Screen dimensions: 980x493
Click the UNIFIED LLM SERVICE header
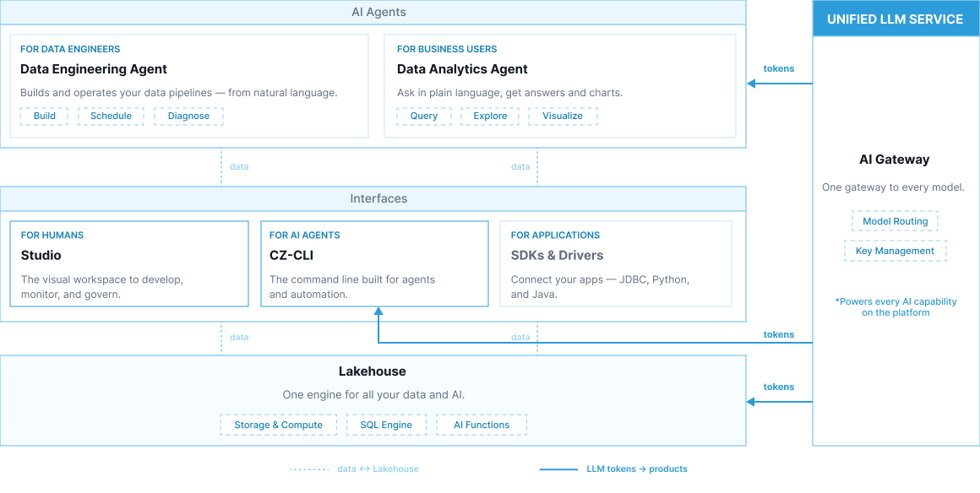pos(895,19)
